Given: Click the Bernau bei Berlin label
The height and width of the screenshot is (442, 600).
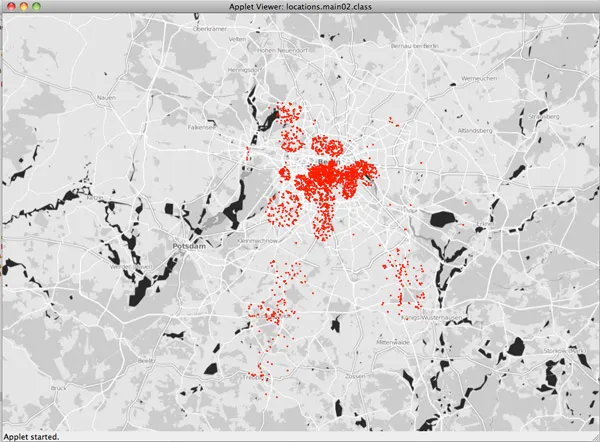Looking at the screenshot, I should pyautogui.click(x=415, y=46).
